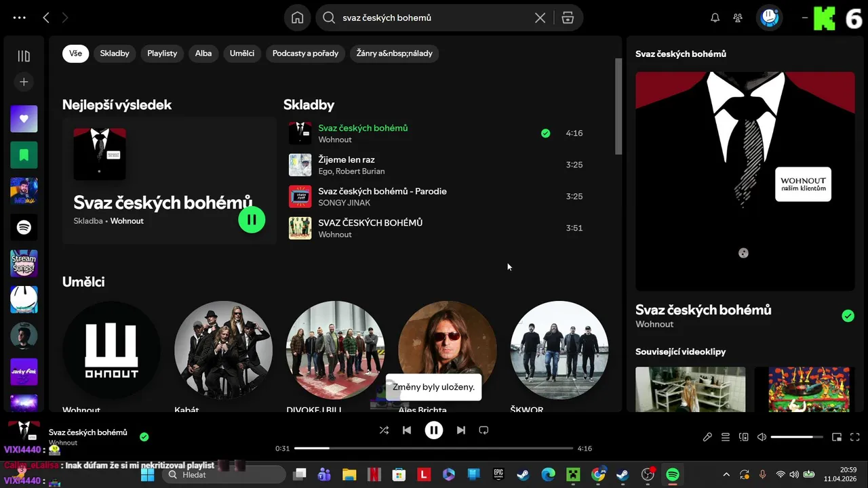Click the search input field

434,18
